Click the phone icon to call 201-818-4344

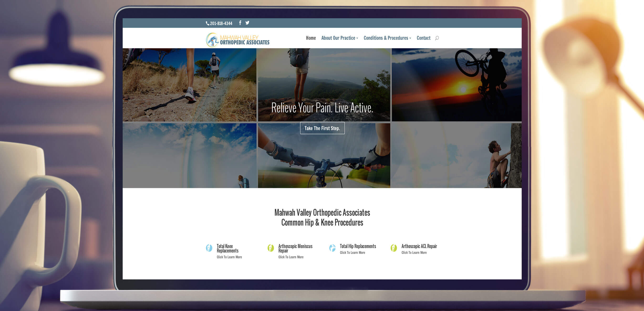click(207, 23)
